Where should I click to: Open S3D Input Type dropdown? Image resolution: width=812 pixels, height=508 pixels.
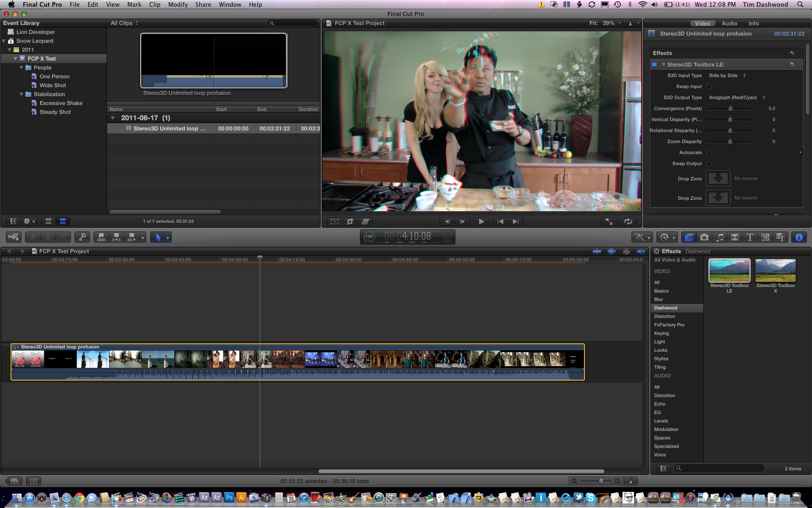tap(727, 75)
